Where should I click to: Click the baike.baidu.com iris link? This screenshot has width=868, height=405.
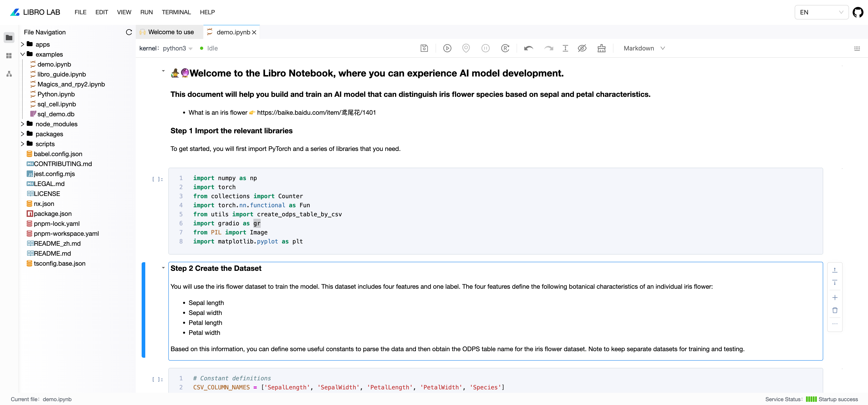click(x=316, y=112)
